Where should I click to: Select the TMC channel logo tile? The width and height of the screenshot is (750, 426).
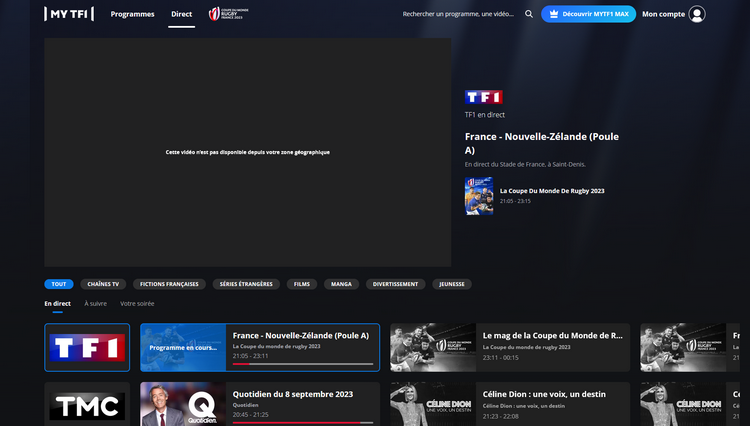coord(87,406)
